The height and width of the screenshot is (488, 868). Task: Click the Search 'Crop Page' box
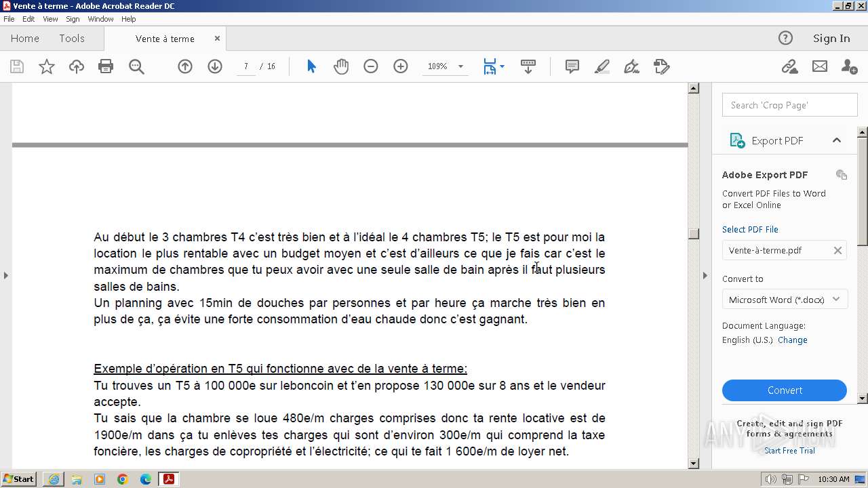(790, 105)
